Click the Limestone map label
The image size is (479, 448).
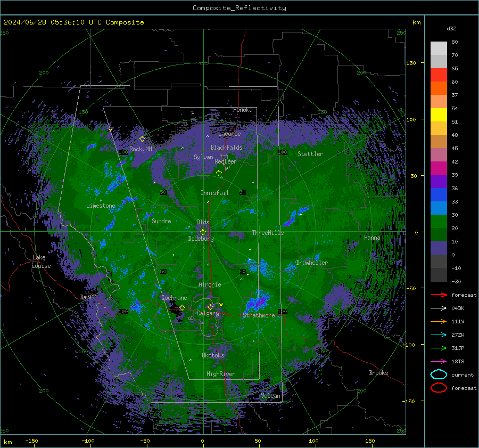(x=101, y=206)
